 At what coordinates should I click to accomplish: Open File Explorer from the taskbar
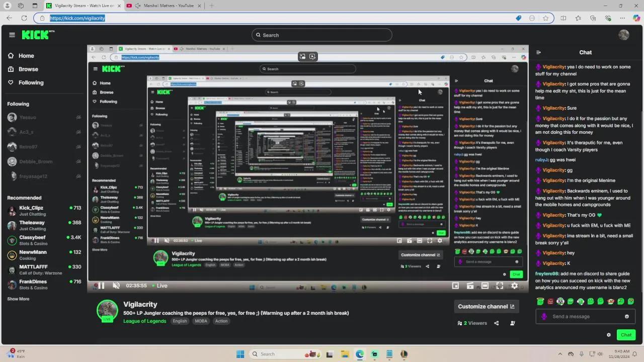pos(345,354)
